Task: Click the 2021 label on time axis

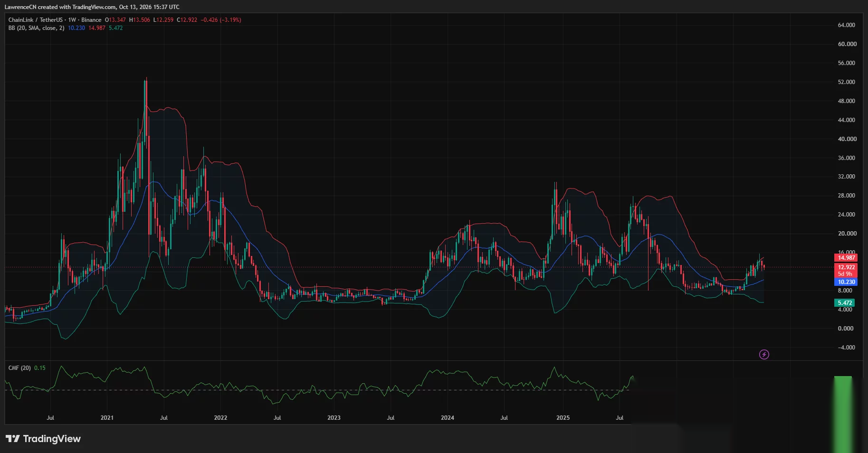Action: pyautogui.click(x=107, y=418)
